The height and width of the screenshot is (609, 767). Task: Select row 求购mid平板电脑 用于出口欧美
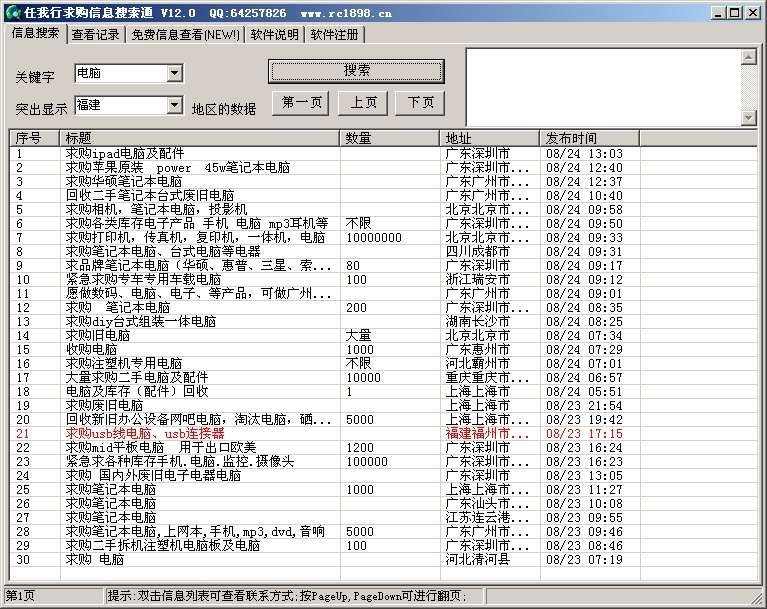point(384,448)
